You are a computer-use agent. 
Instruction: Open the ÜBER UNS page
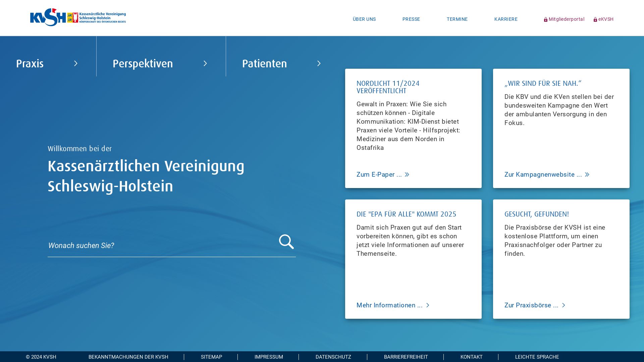click(x=364, y=19)
